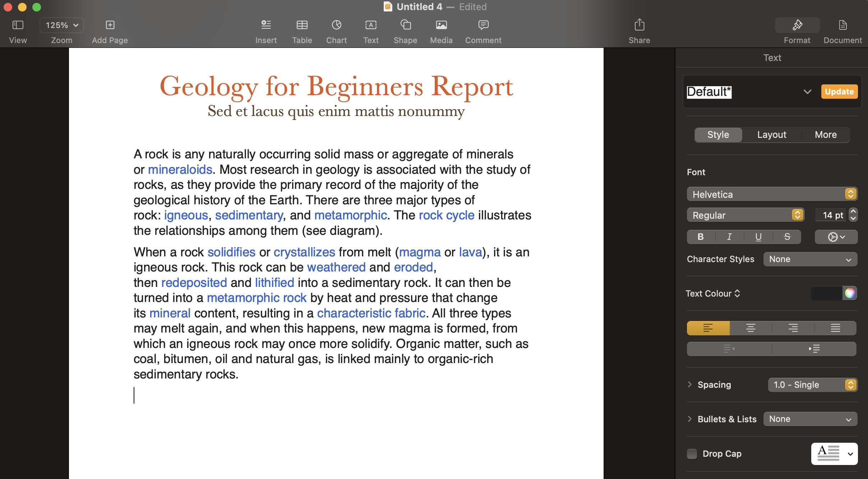Decrease font size with down stepper
Viewport: 868px width, 479px height.
tap(853, 218)
